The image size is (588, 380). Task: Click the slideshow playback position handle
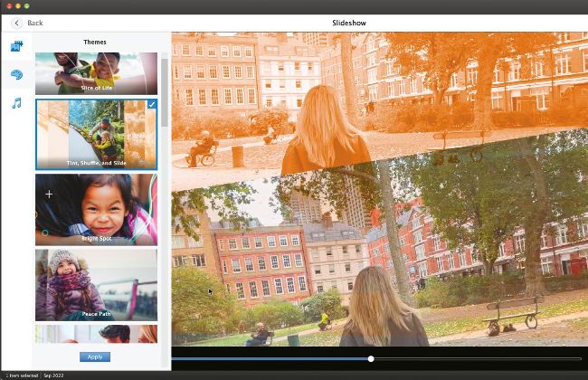371,359
